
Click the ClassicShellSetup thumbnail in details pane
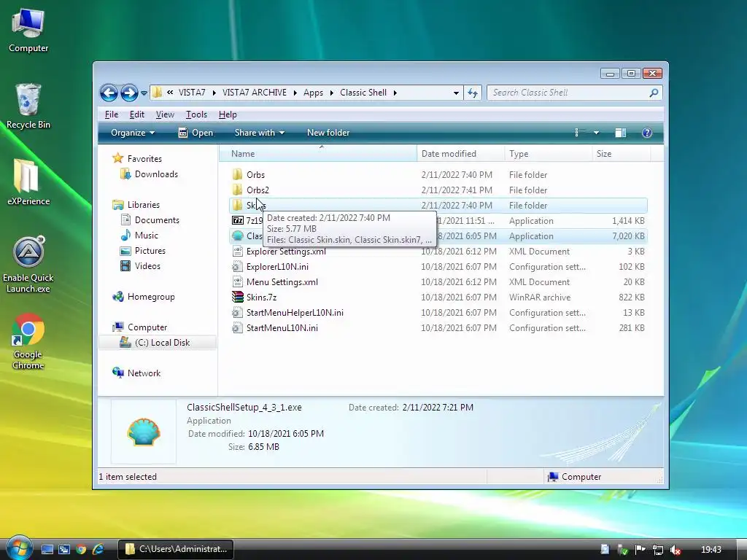click(x=144, y=432)
